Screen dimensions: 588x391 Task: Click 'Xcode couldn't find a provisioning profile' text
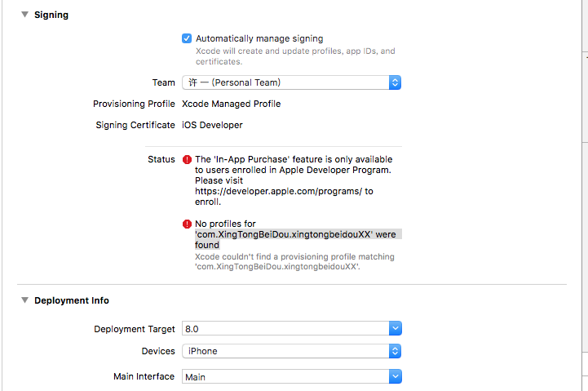[x=294, y=261]
